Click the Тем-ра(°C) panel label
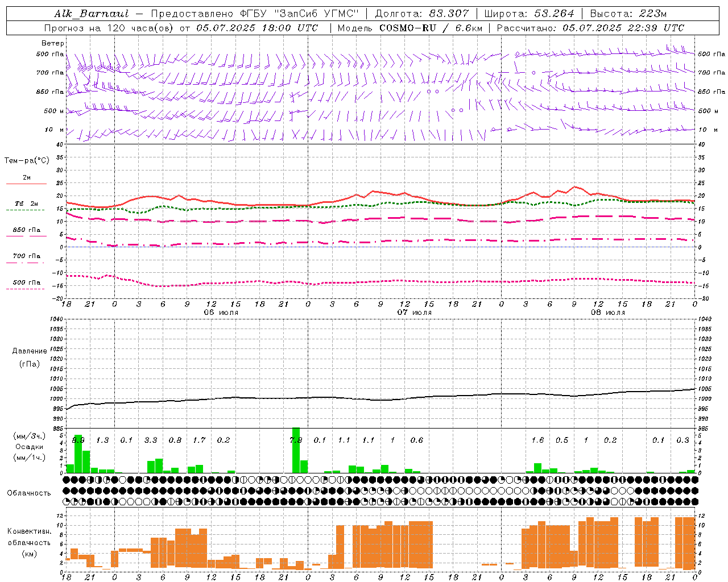The image size is (728, 582). point(27,160)
